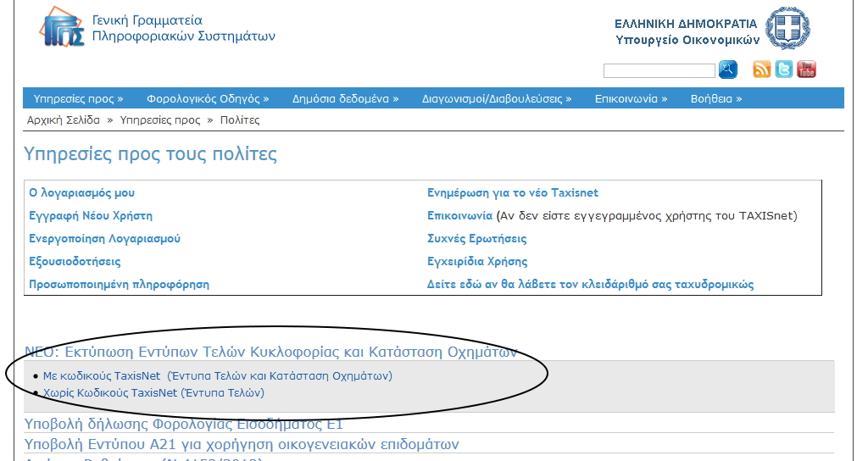Click the ΓΓΠΣ logo at top left
The image size is (868, 461).
pos(62,27)
